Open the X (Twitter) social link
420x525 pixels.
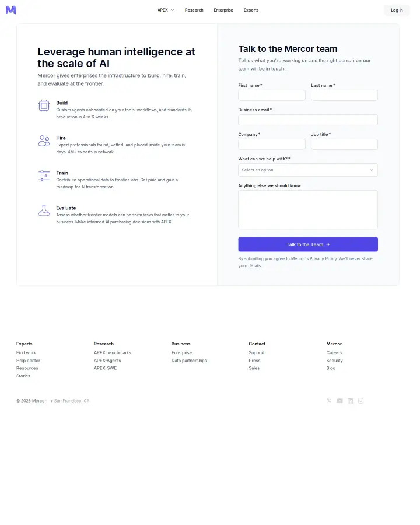[329, 401]
